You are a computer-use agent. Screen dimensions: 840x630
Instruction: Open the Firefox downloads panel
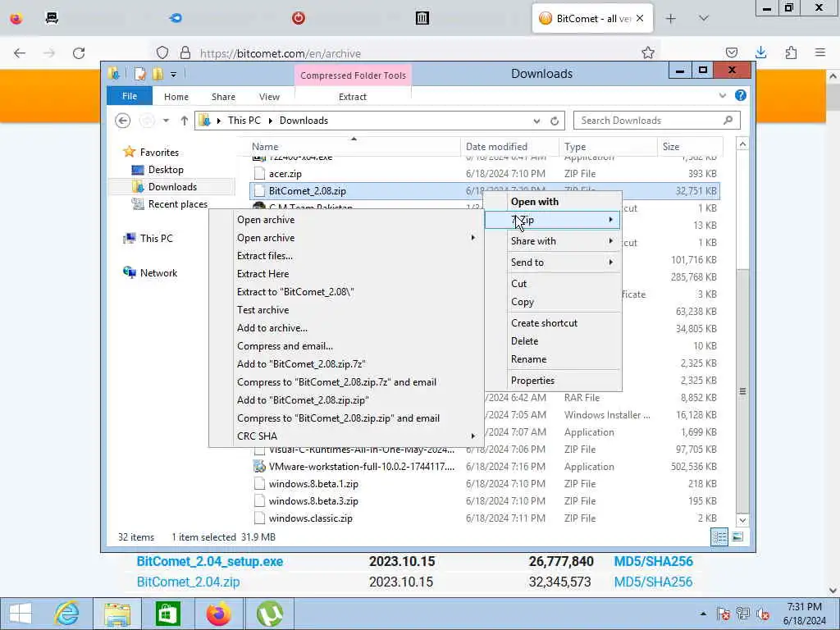(760, 52)
